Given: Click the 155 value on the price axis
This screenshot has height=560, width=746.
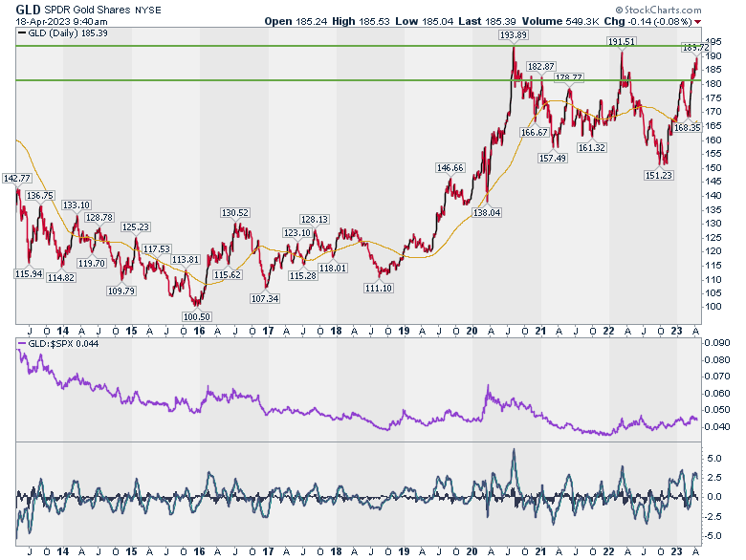Looking at the screenshot, I should (x=713, y=154).
